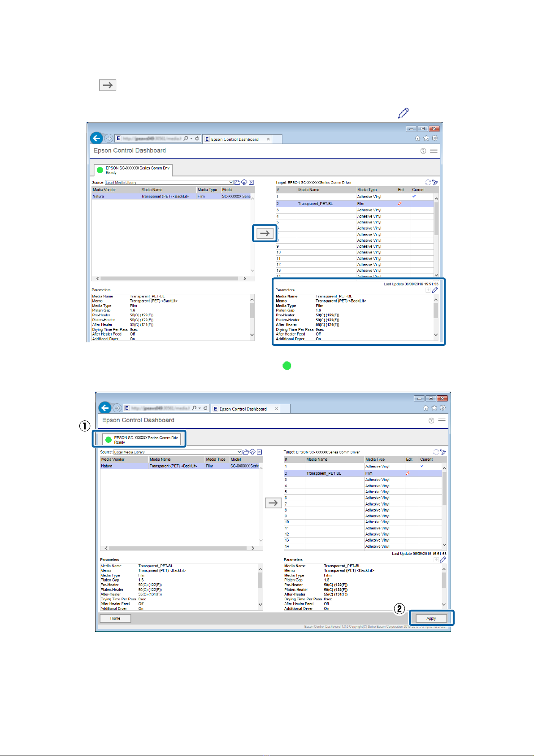Select the Natura source row, lower window
The image size is (534, 756).
point(180,466)
